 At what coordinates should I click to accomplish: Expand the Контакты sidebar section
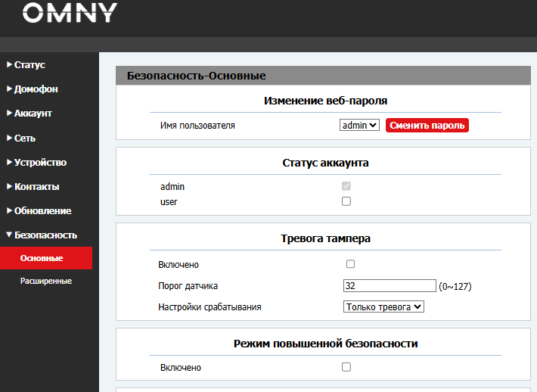click(36, 187)
